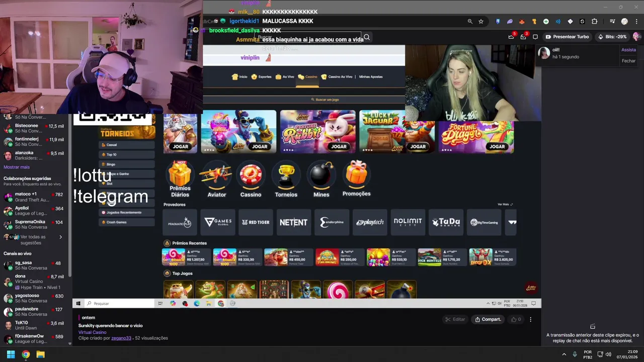Screen dimensions: 644x362
Task: Open the Twitch notifications inbox icon
Action: [523, 37]
